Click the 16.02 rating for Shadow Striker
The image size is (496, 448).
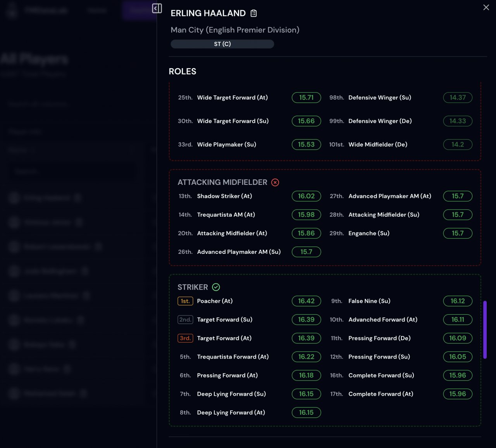tap(306, 196)
